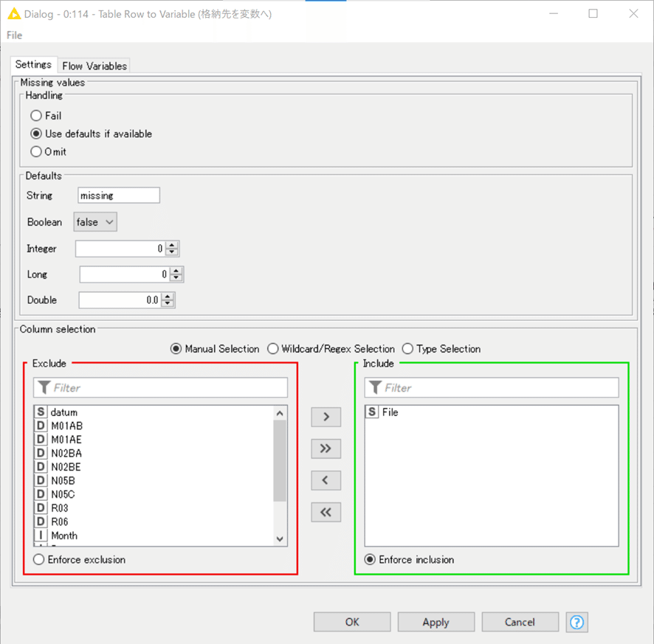Click the remove selected column arrow
The image size is (654, 644).
pyautogui.click(x=326, y=480)
